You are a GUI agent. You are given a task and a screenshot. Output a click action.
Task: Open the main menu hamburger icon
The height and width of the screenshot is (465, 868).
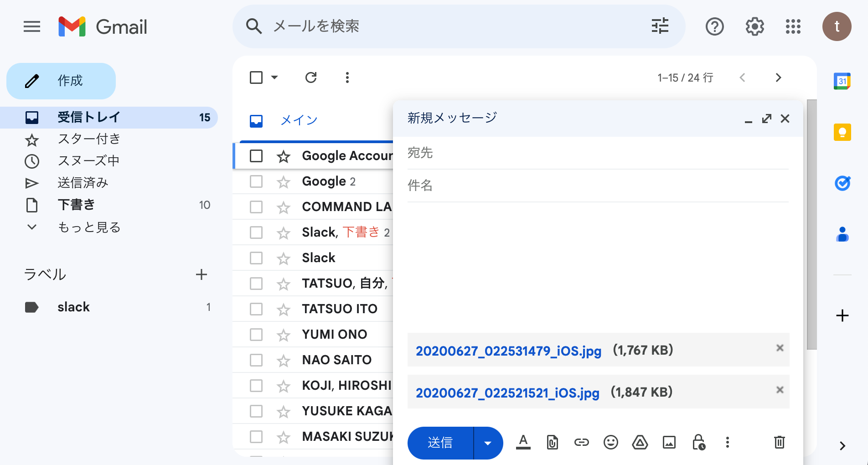pyautogui.click(x=32, y=26)
